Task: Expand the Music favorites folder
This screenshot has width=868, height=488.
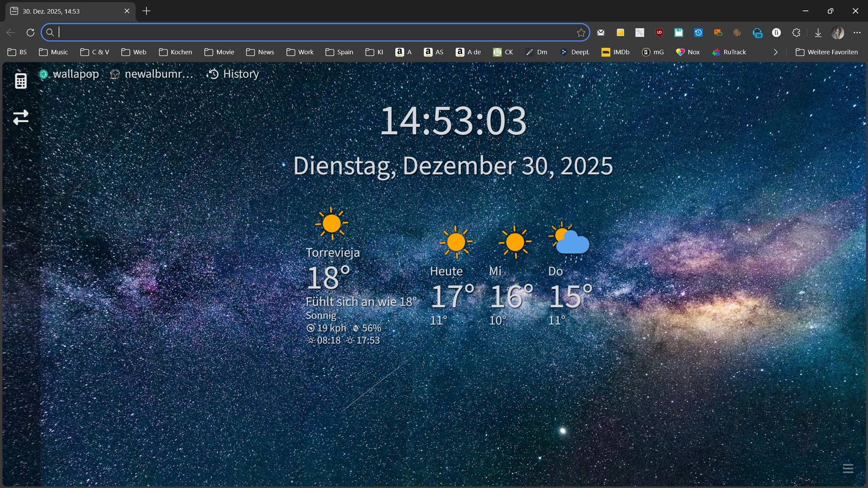Action: 53,52
